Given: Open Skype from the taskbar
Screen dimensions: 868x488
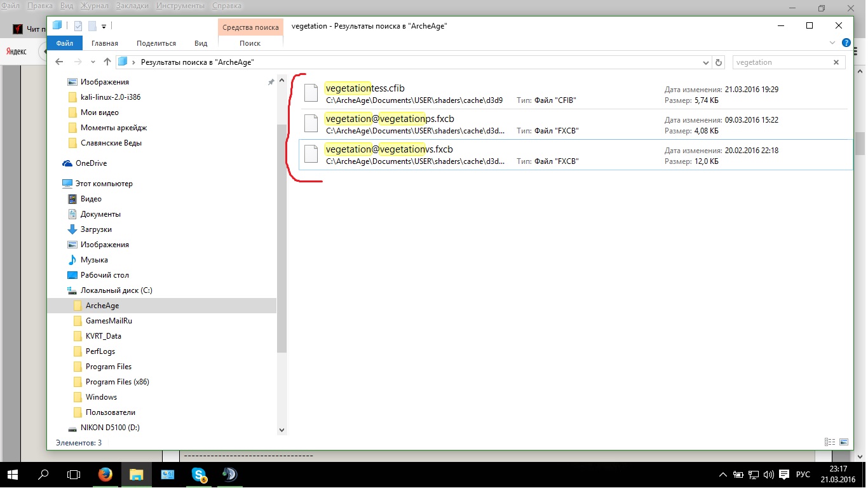Looking at the screenshot, I should (x=199, y=474).
